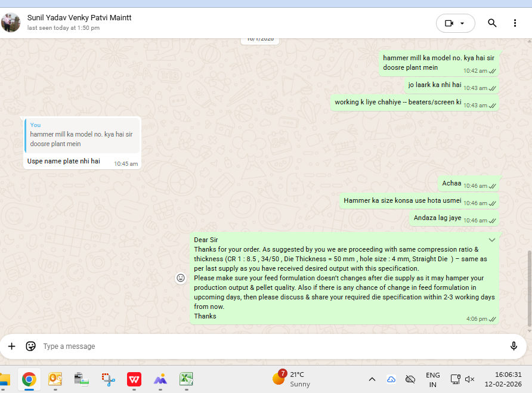Open WPS Office from the taskbar

[134, 379]
